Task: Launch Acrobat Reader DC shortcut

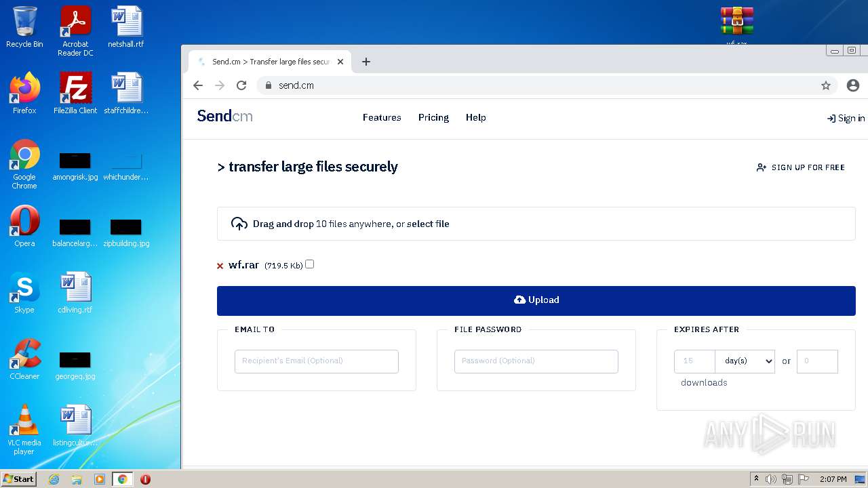Action: 75,31
